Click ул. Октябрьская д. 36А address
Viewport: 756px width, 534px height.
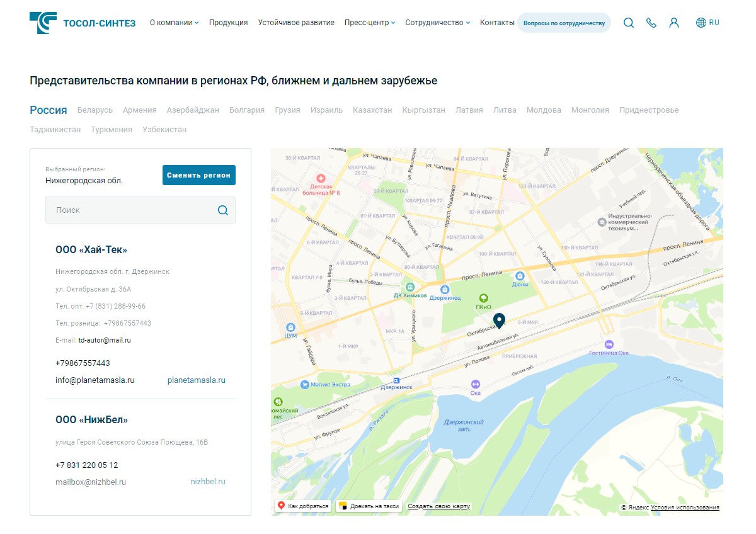pos(93,289)
